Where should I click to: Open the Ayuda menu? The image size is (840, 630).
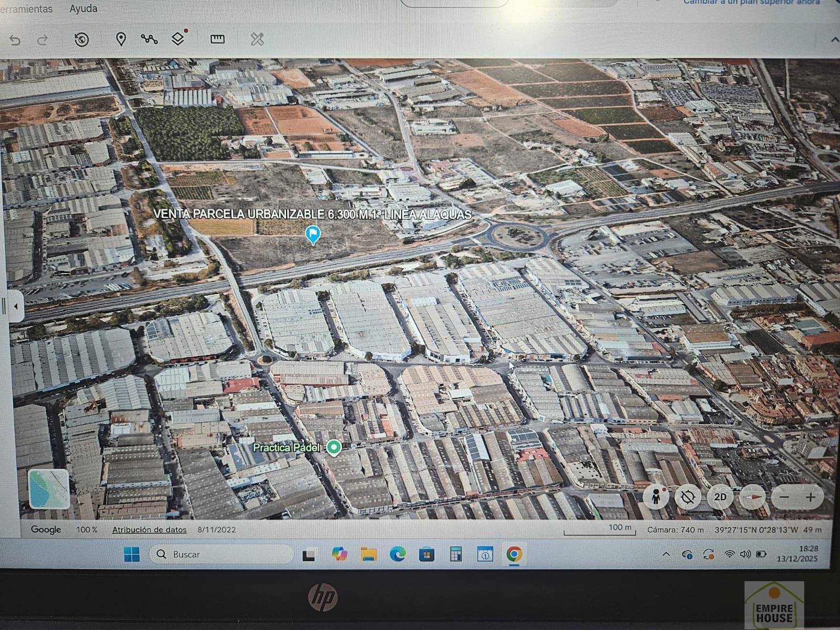pos(83,9)
